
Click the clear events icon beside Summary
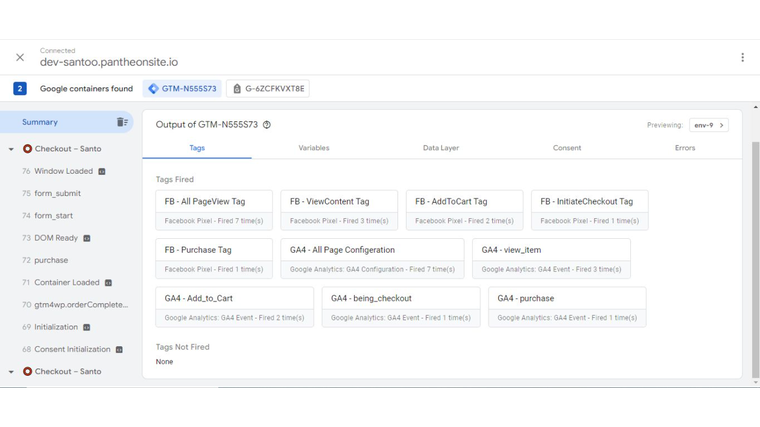[x=122, y=122]
